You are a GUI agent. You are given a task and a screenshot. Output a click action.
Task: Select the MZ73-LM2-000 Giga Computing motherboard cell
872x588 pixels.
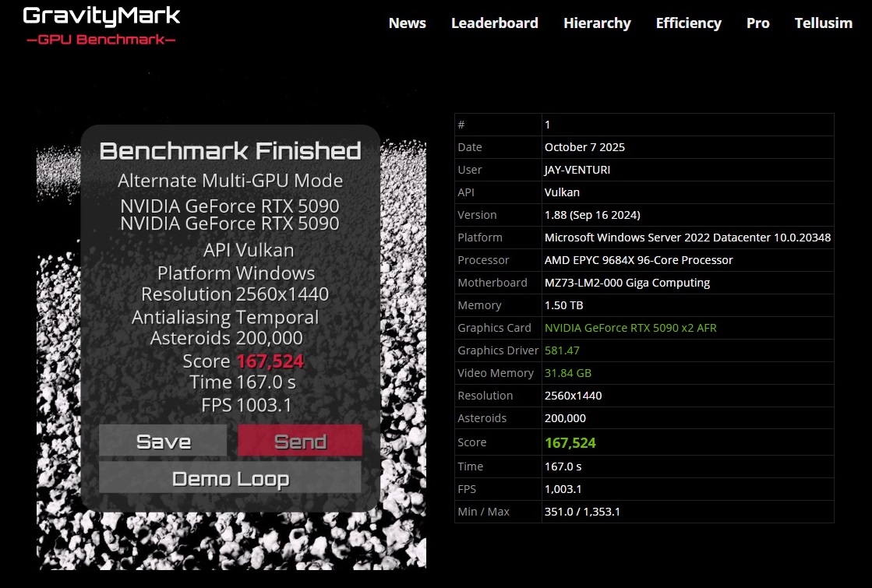(627, 283)
